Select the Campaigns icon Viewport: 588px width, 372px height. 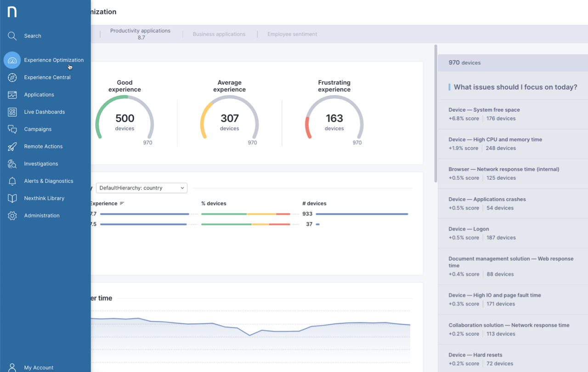coord(12,129)
